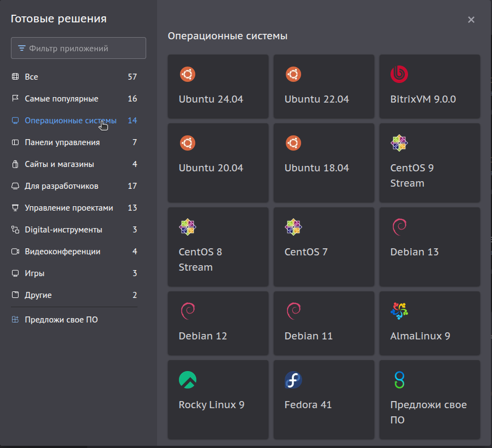Click the BitrixVM red logo icon
This screenshot has height=448, width=492.
tap(399, 74)
